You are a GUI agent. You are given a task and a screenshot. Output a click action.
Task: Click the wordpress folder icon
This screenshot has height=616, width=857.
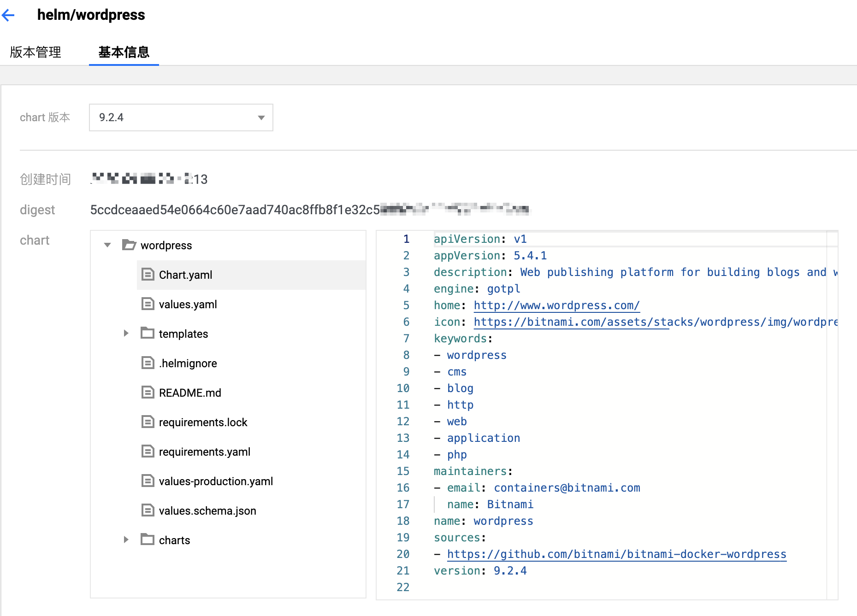pyautogui.click(x=129, y=245)
